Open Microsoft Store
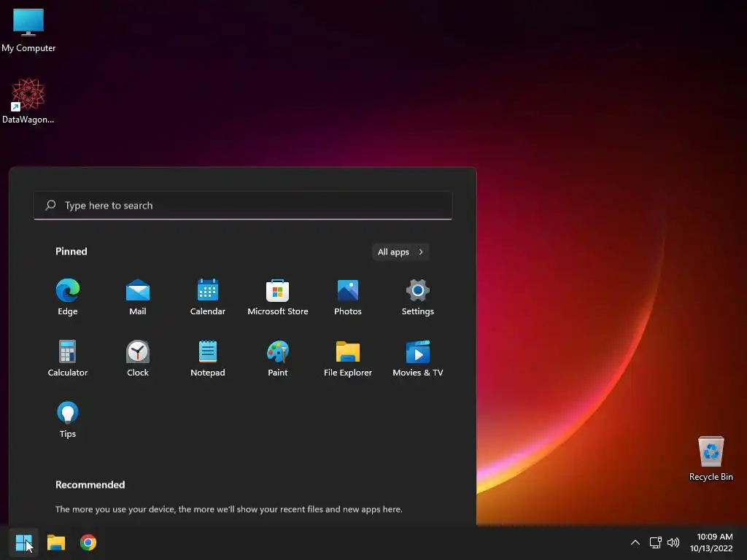 (x=278, y=297)
